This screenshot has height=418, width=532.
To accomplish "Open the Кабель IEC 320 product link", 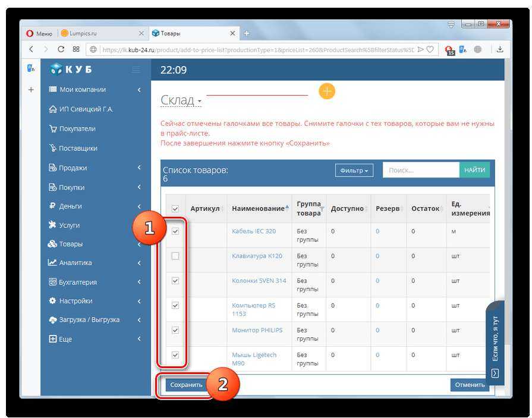I will (x=254, y=231).
